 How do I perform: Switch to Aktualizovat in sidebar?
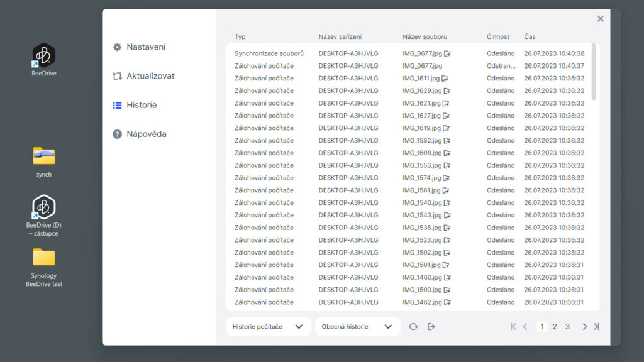(150, 76)
